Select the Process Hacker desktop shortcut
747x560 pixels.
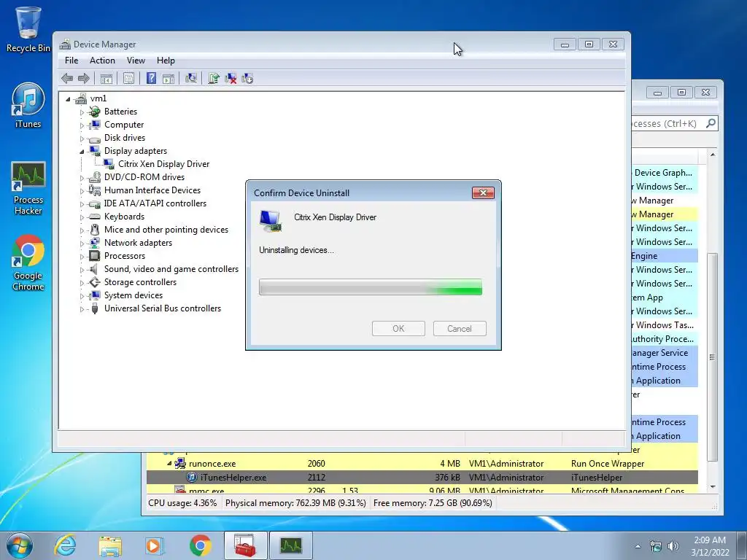(28, 188)
